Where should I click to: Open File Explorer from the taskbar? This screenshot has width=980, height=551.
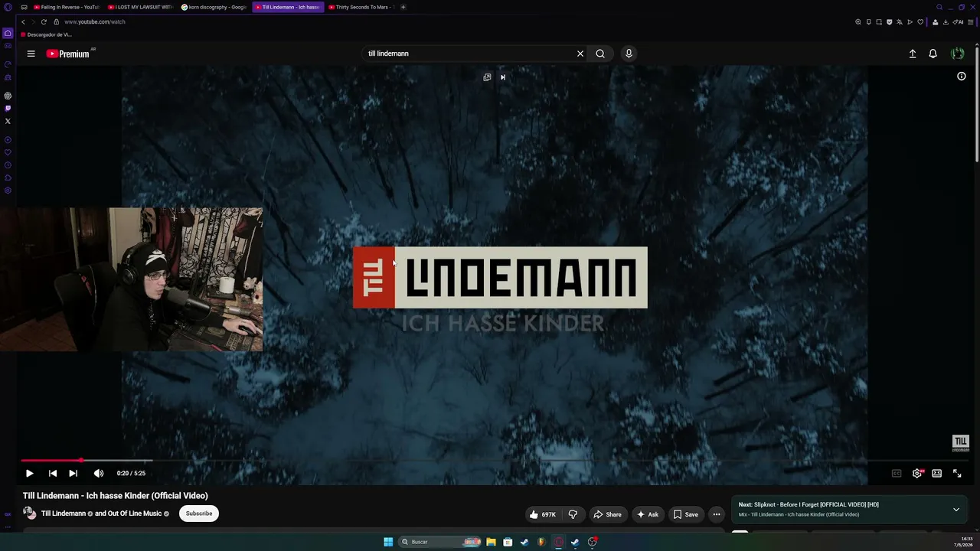tap(491, 542)
